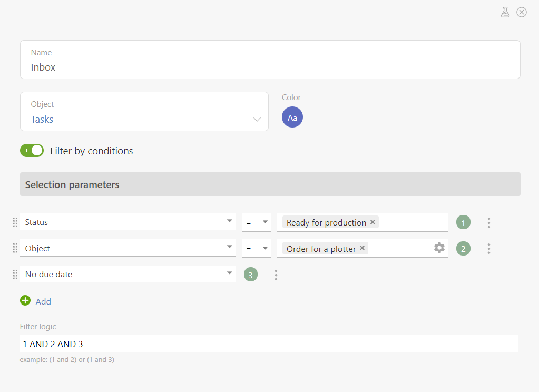Click condition number badge 3
The height and width of the screenshot is (392, 539).
(x=251, y=275)
